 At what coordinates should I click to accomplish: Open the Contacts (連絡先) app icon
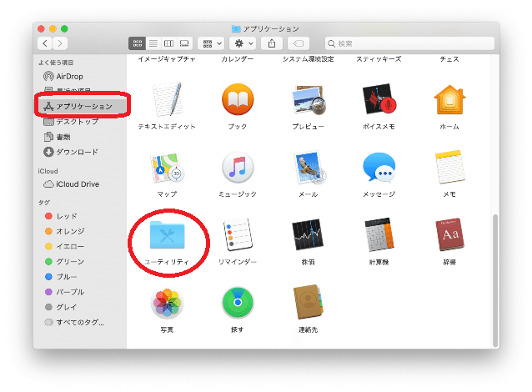click(x=308, y=302)
